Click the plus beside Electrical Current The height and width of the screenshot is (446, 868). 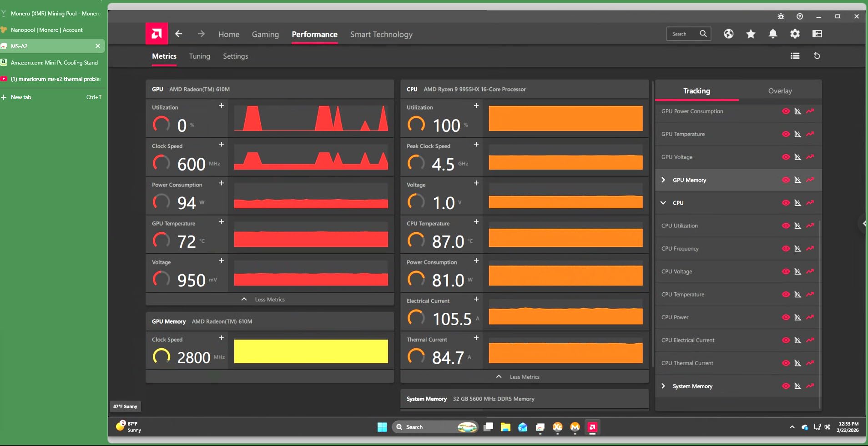point(476,299)
